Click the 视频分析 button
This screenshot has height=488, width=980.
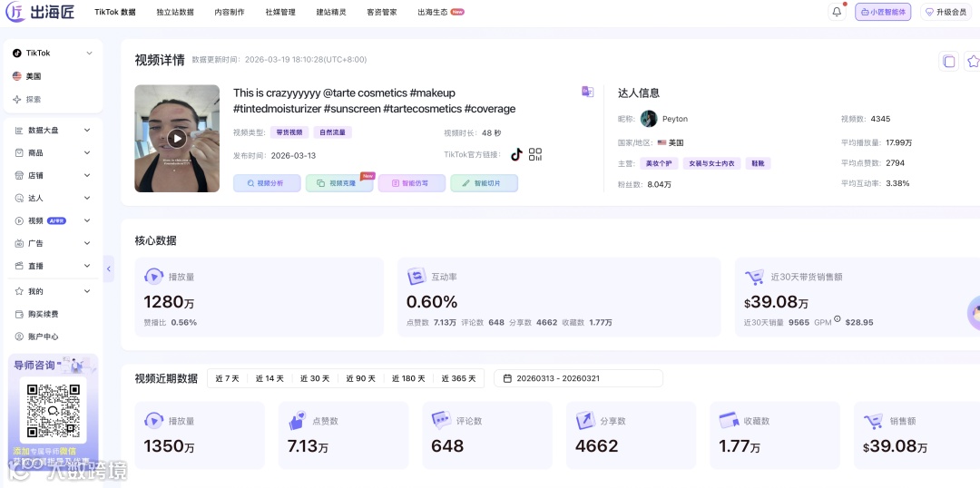(x=267, y=183)
